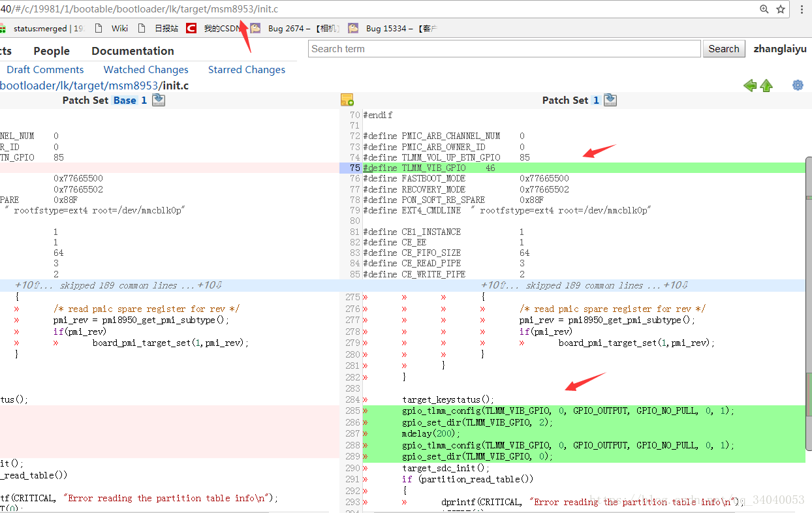
Task: Open the Wiki bookmark
Action: coord(112,28)
